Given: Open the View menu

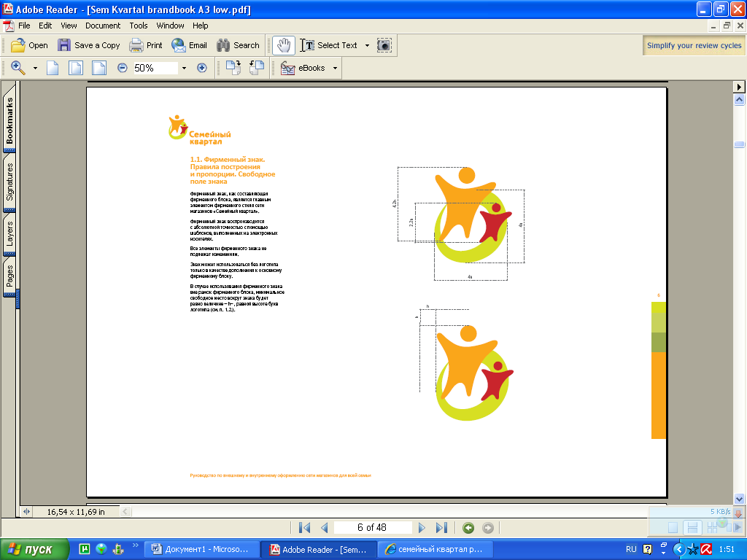Looking at the screenshot, I should click(69, 26).
